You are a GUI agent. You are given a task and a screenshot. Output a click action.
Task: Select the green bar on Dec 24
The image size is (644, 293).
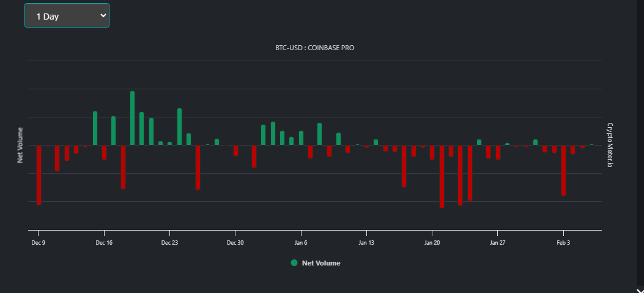pos(179,127)
